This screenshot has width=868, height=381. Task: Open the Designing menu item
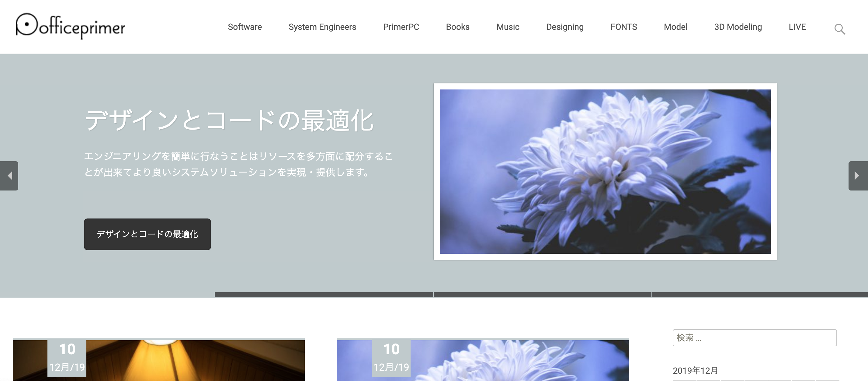tap(565, 27)
